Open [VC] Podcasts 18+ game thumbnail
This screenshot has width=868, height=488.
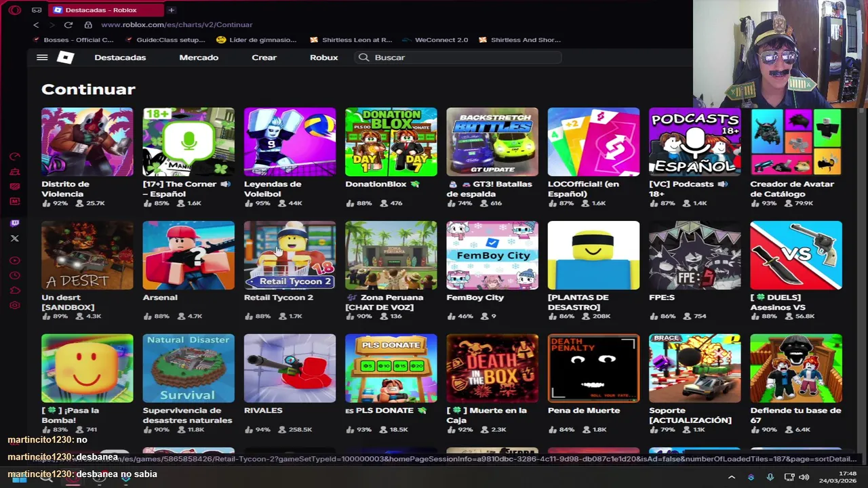coord(694,142)
